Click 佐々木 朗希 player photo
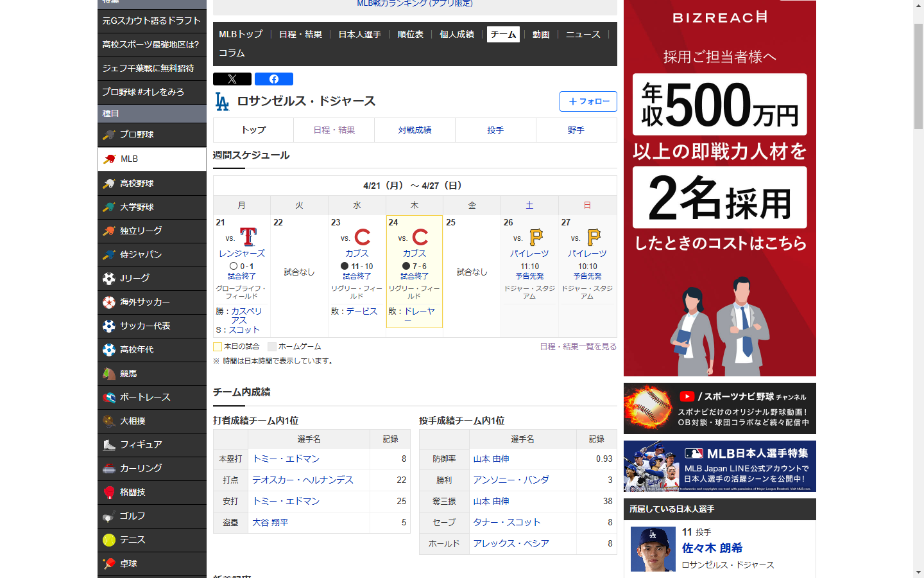This screenshot has width=924, height=578. [x=653, y=549]
